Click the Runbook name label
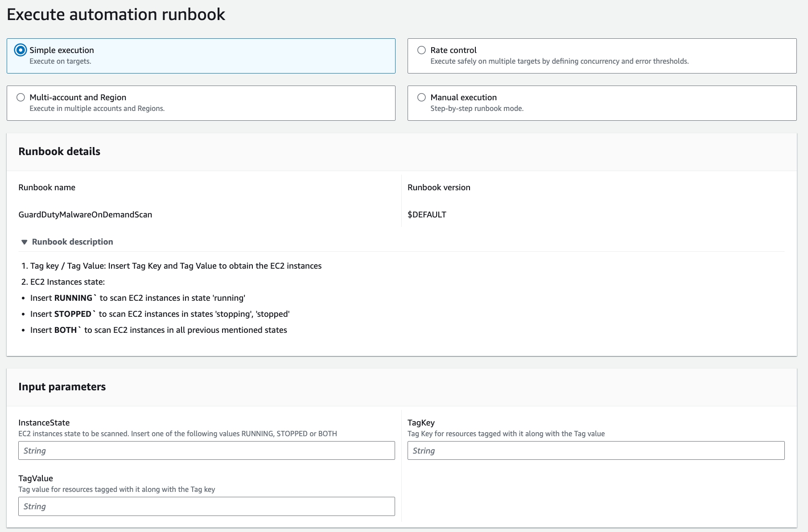The height and width of the screenshot is (532, 808). [47, 187]
